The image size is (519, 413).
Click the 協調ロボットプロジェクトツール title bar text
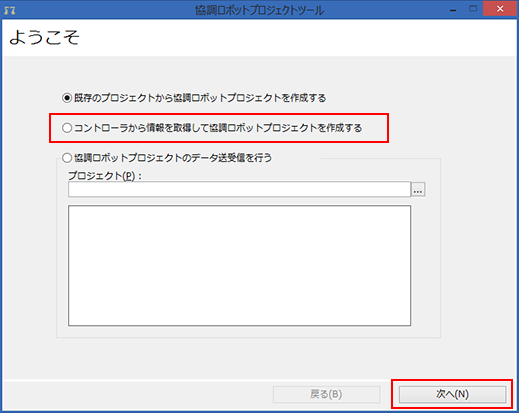(x=259, y=10)
